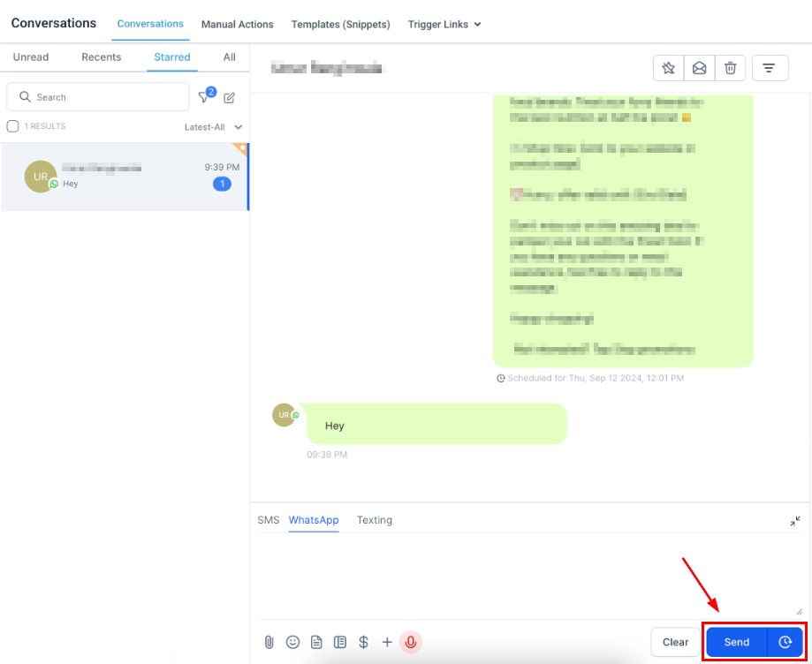Click the compose new message icon
The height and width of the screenshot is (664, 812).
229,97
